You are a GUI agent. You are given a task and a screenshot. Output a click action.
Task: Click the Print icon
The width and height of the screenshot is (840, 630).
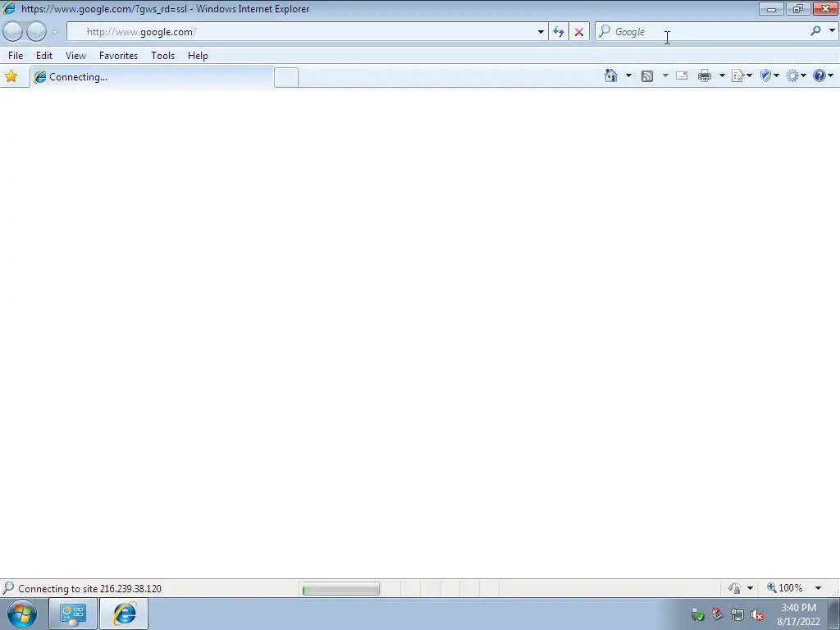(705, 76)
